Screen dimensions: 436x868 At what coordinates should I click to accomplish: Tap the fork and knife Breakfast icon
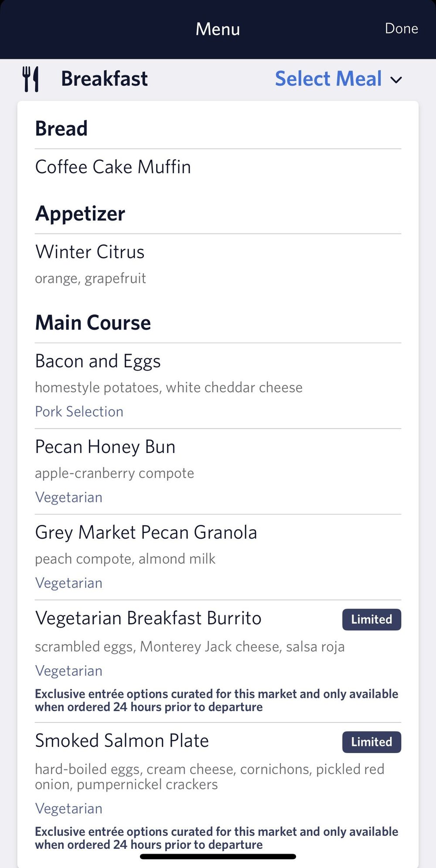31,79
